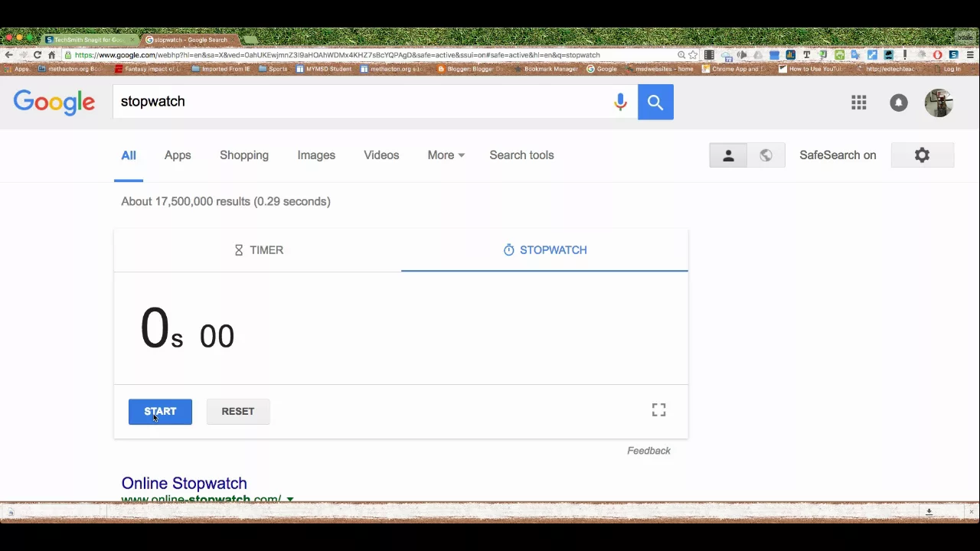Open the Imported From IE folder
This screenshot has height=551, width=980.
pyautogui.click(x=221, y=69)
